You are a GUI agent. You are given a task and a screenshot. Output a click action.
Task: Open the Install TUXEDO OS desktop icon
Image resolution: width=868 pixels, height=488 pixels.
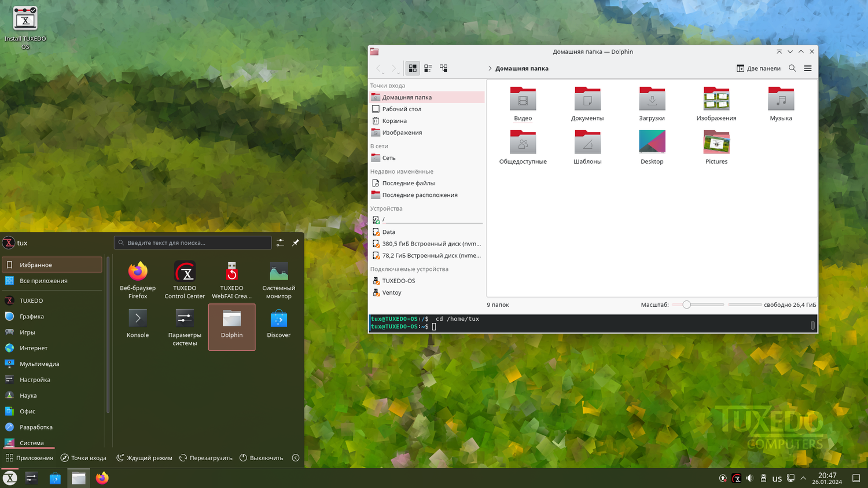[x=25, y=27]
